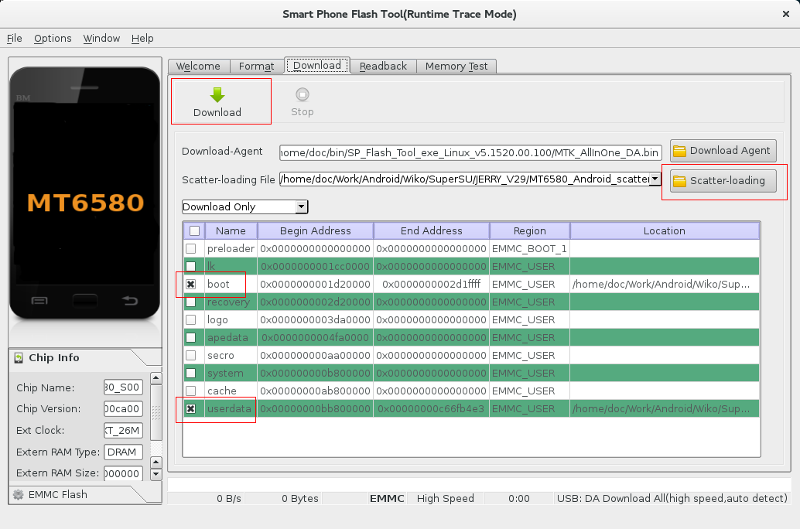Click the Chip Name value field
Image resolution: width=800 pixels, height=529 pixels.
coord(123,387)
